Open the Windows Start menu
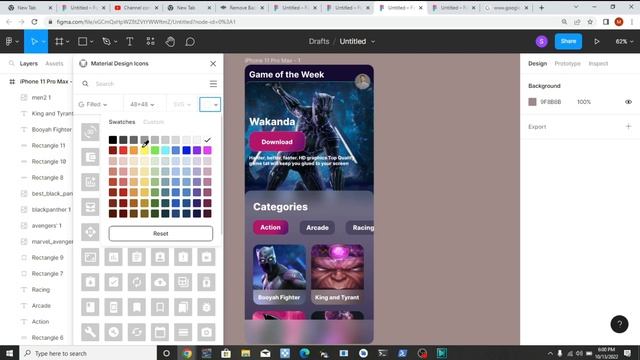Image resolution: width=640 pixels, height=360 pixels. (9, 353)
